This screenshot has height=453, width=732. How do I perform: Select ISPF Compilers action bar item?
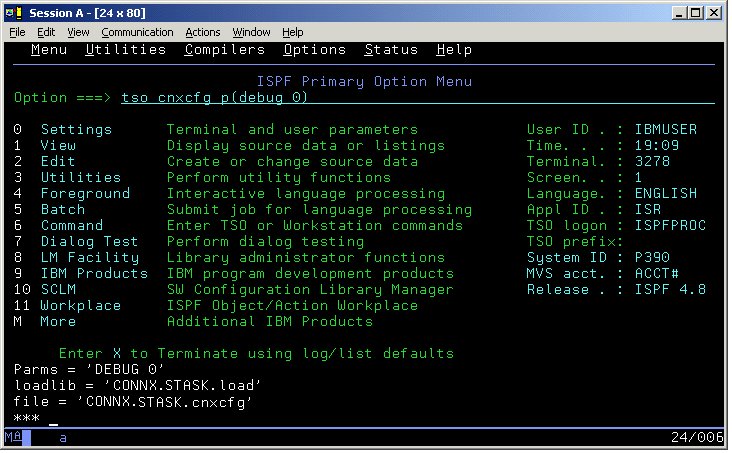pyautogui.click(x=225, y=50)
